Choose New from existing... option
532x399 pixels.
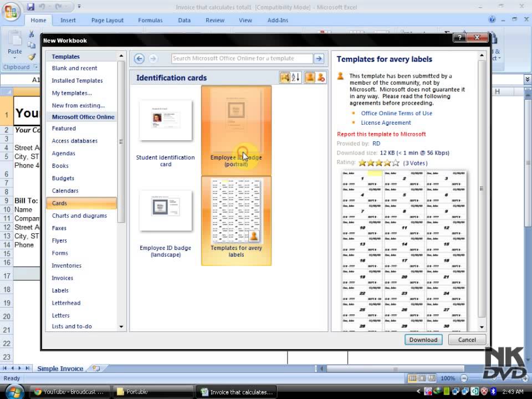pyautogui.click(x=81, y=105)
